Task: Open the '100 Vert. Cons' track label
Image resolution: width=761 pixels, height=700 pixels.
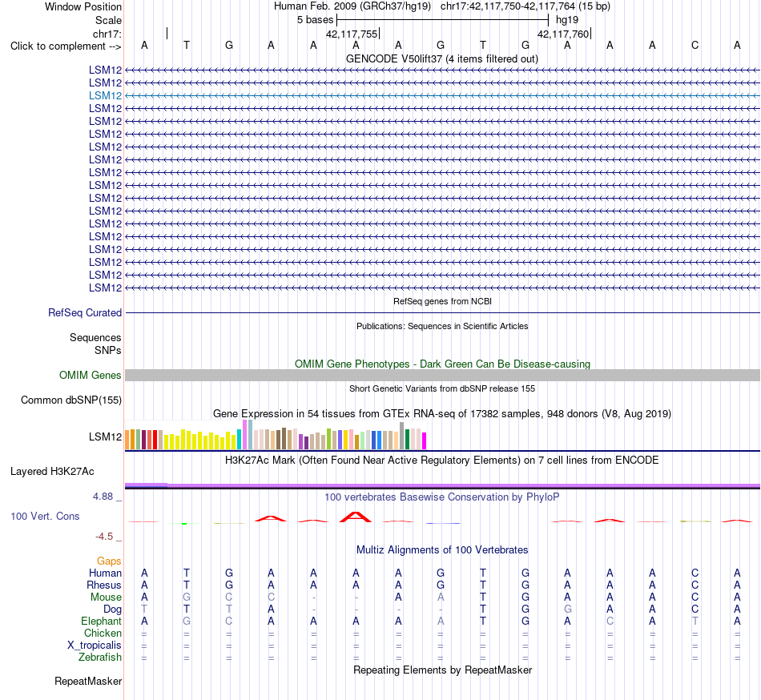Action: (x=45, y=516)
